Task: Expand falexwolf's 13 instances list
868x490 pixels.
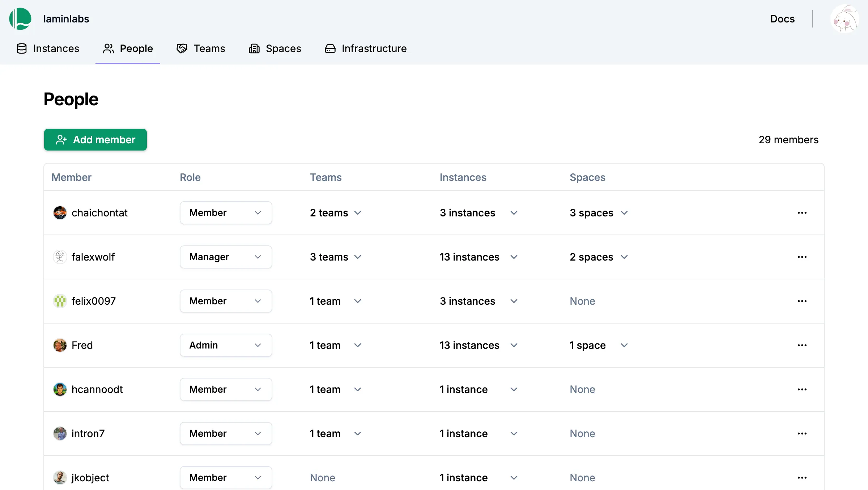Action: pos(478,257)
